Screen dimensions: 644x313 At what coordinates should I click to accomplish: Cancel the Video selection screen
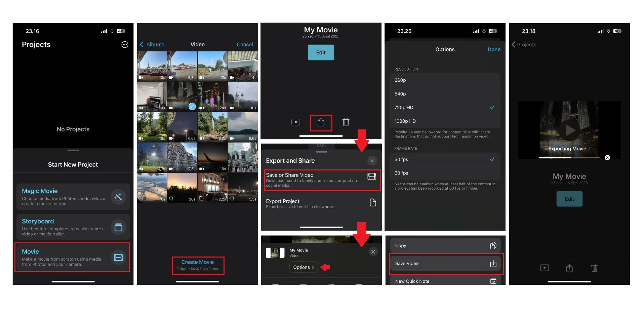coord(245,44)
